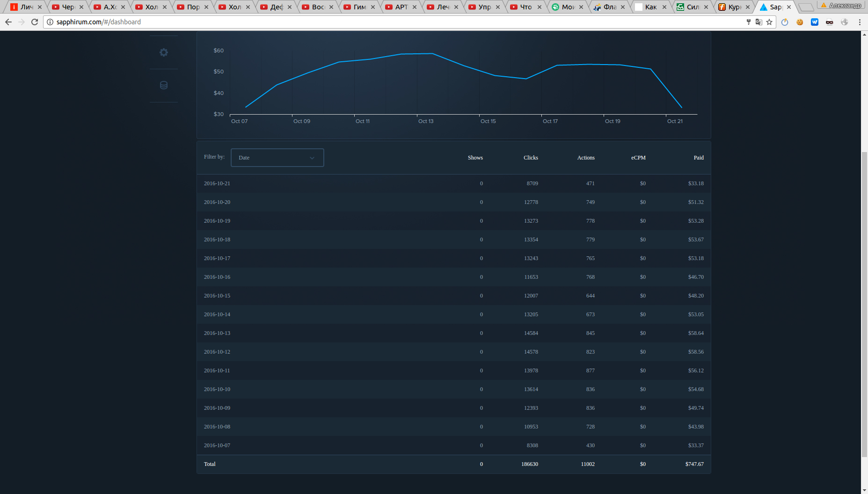Screen dimensions: 868x494
Task: Switch to the Упр YouTube tab
Action: point(484,7)
